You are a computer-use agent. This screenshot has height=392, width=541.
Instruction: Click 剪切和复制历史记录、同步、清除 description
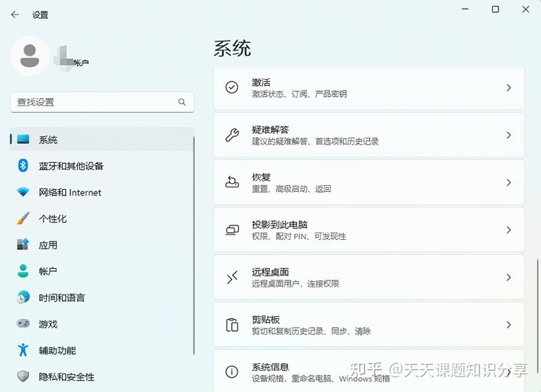[311, 331]
